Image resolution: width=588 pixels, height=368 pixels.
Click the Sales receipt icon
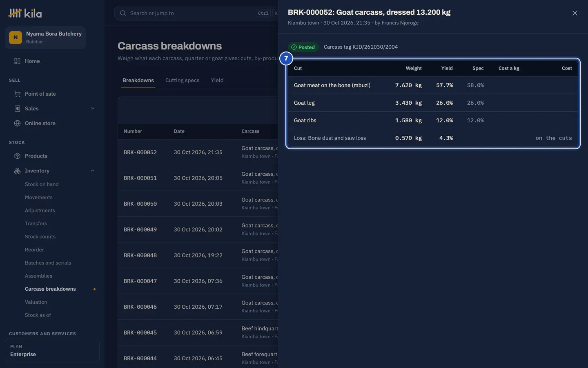[17, 108]
